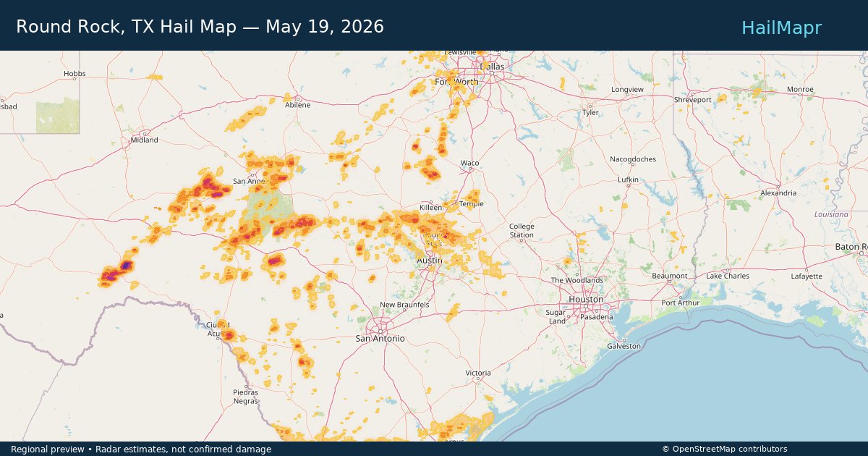The height and width of the screenshot is (456, 868).
Task: Select the Midland city label
Action: 145,140
